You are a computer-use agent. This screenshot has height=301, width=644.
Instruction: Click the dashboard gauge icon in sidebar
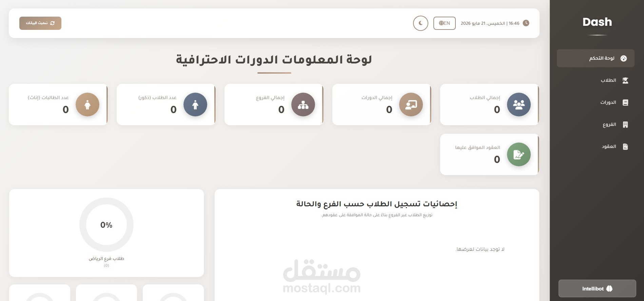click(623, 58)
